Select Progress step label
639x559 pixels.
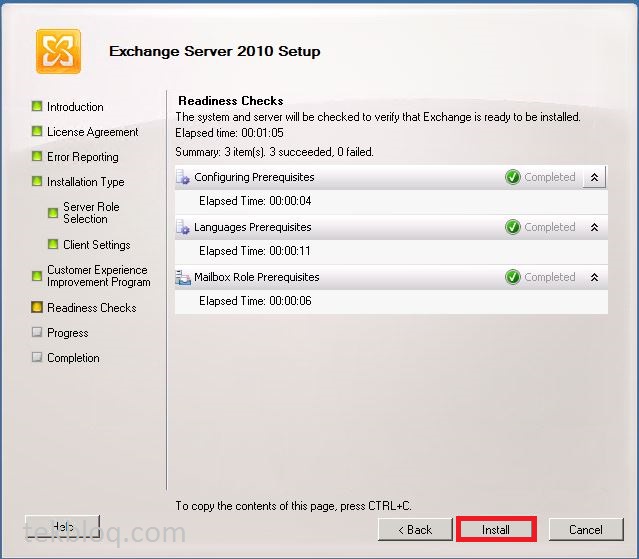(68, 333)
